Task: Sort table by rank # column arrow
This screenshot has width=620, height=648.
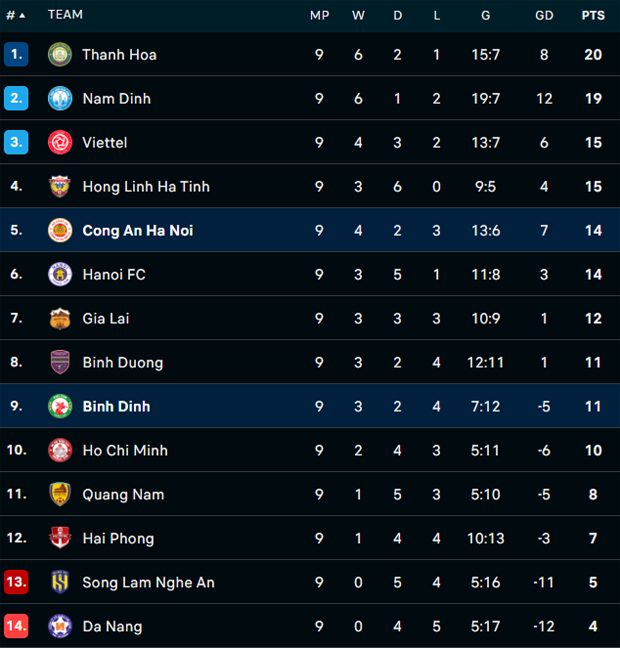Action: point(22,16)
